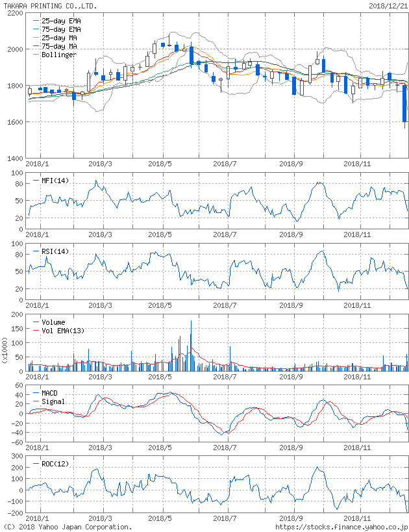This screenshot has height=532, width=409.
Task: Click the 2018/12/21 date in the header
Action: pyautogui.click(x=387, y=5)
